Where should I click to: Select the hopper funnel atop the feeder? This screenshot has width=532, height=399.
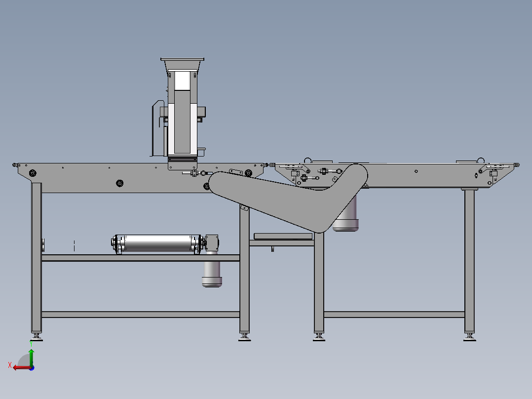pyautogui.click(x=182, y=64)
